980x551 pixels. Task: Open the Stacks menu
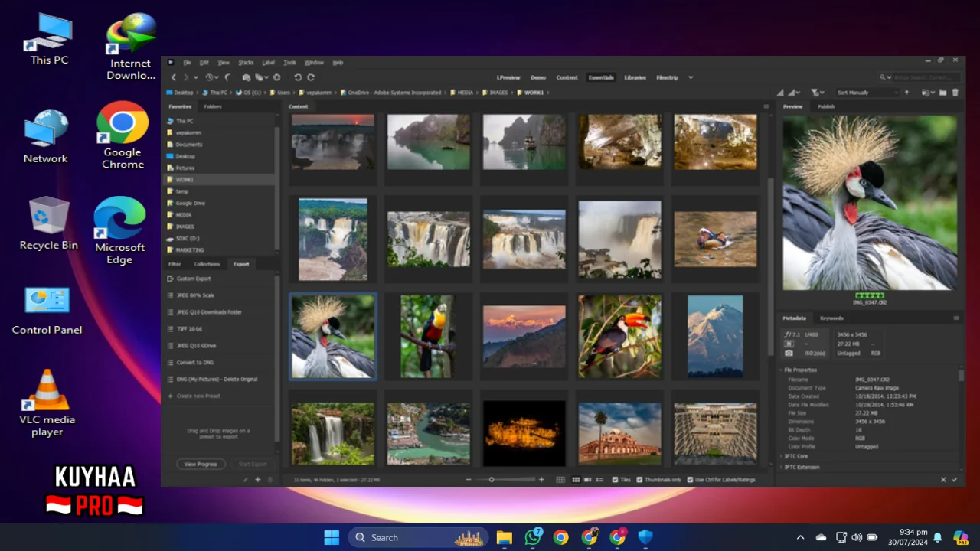pos(246,63)
